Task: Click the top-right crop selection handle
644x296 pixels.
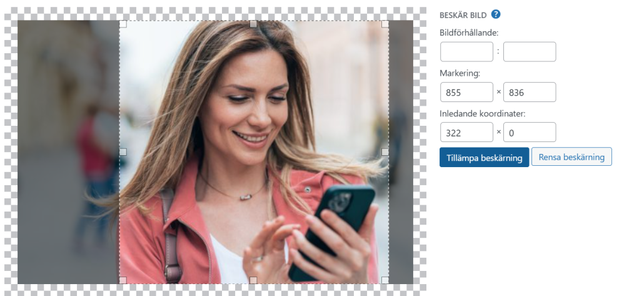Action: click(x=385, y=24)
